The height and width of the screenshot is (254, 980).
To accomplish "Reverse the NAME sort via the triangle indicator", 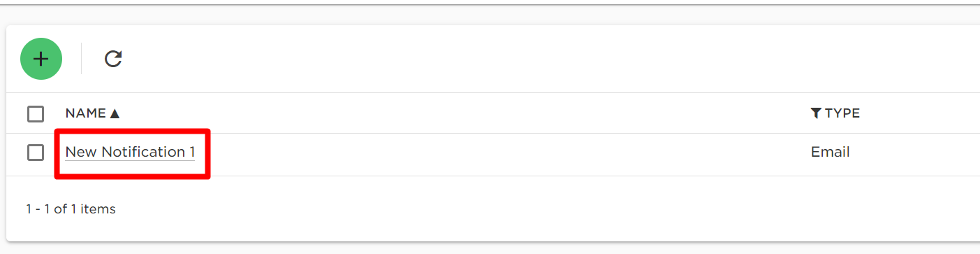I will (115, 113).
